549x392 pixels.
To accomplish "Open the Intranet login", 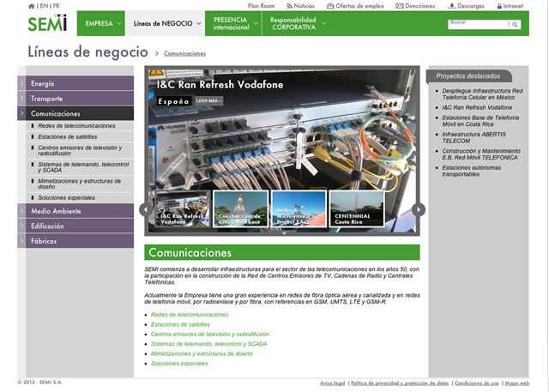I will click(510, 6).
